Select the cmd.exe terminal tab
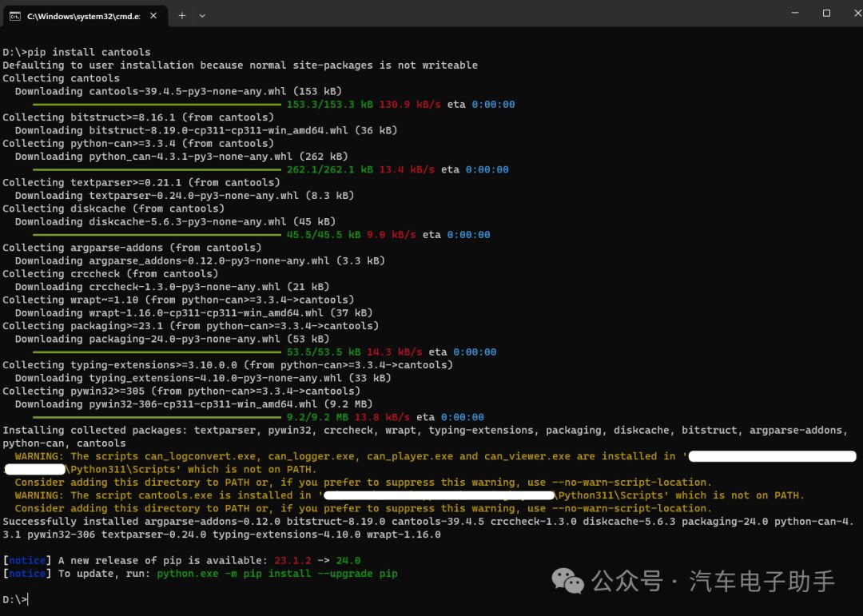 pyautogui.click(x=84, y=16)
